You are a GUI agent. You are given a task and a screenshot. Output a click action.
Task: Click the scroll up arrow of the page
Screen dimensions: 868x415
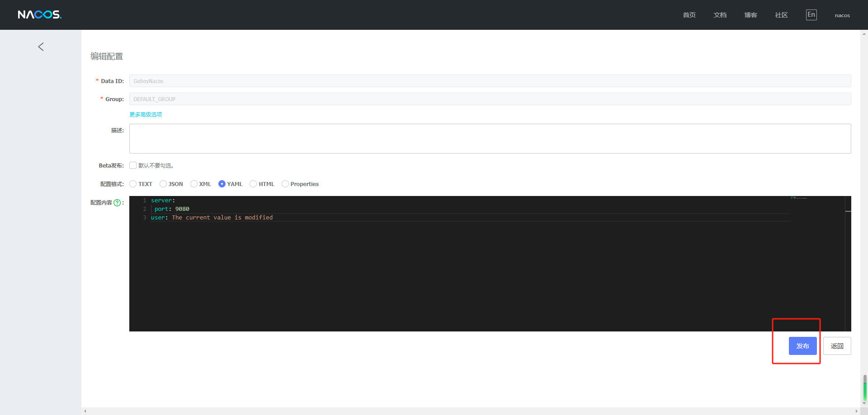click(x=864, y=33)
